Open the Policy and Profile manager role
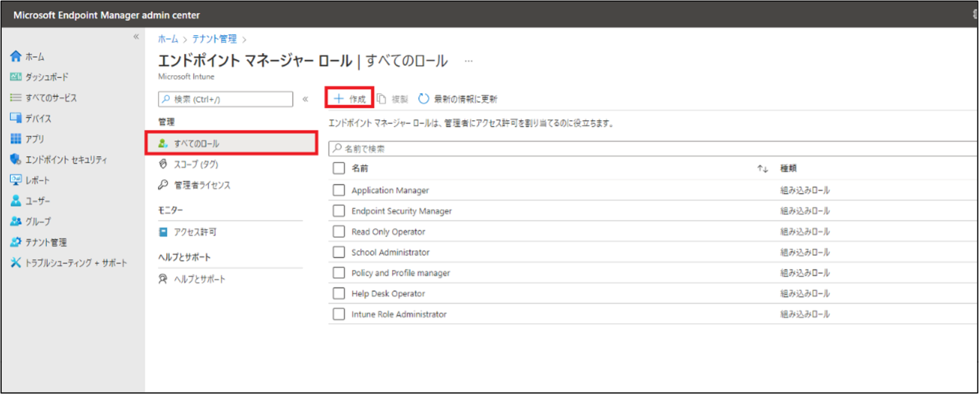Viewport: 980px width, 394px height. [401, 273]
